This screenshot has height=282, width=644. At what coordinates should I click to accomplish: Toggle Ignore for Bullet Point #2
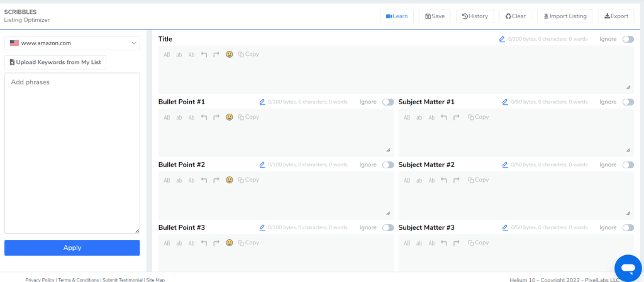tap(388, 165)
